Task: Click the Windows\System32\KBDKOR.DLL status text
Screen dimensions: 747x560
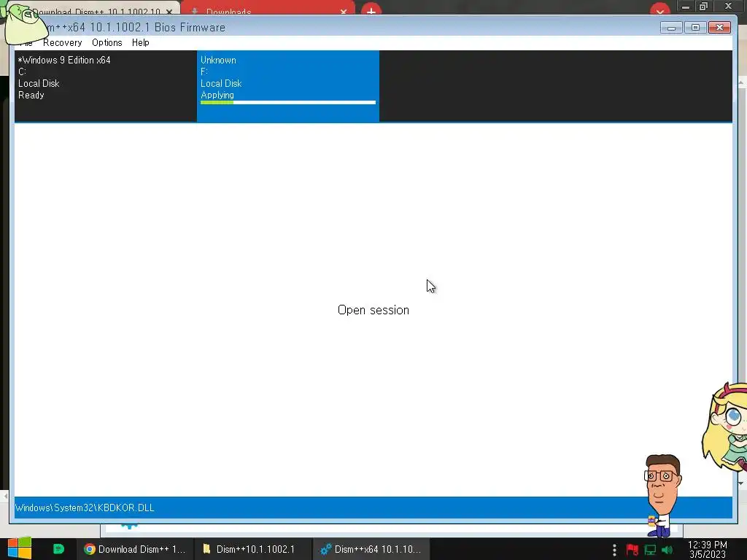Action: click(85, 507)
